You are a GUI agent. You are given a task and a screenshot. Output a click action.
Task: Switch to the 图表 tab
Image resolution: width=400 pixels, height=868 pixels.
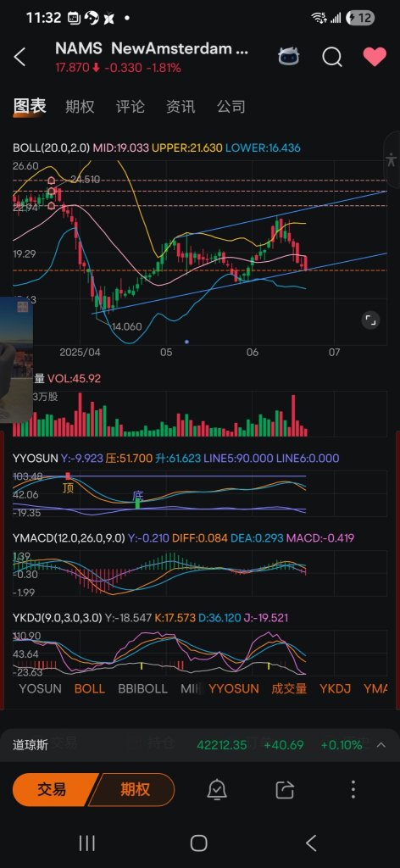click(x=30, y=106)
